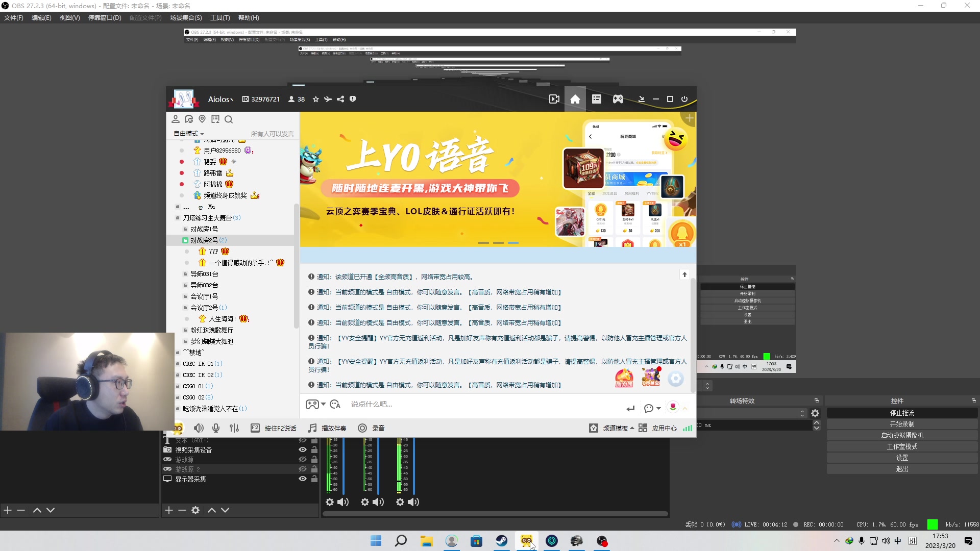The width and height of the screenshot is (980, 551).
Task: Open the location pin icon in YY sidebar
Action: click(202, 119)
